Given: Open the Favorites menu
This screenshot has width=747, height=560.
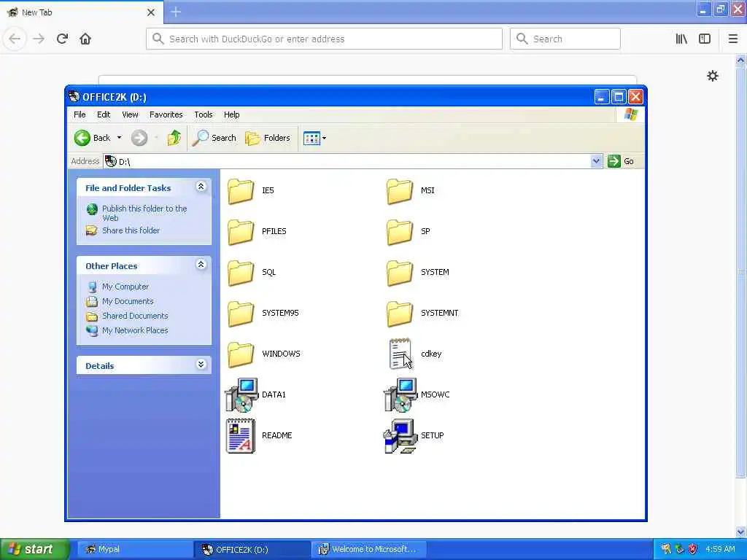Looking at the screenshot, I should coord(166,114).
